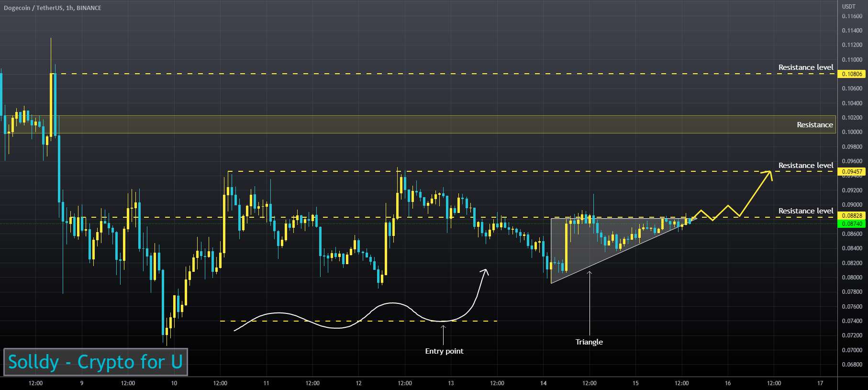Screen dimensions: 868x390
Task: Click the Entry point annotation label
Action: 444,351
